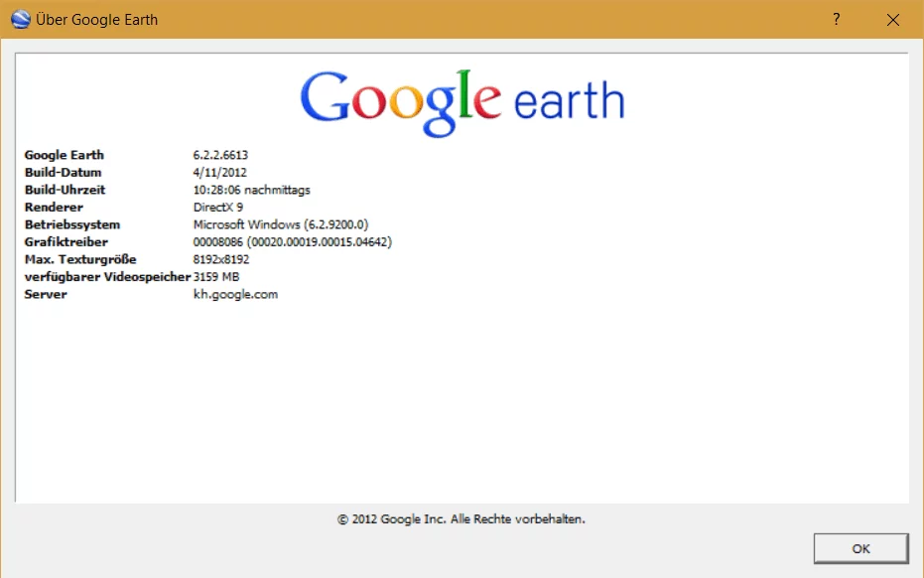
Task: Click the Server label
Action: point(46,294)
